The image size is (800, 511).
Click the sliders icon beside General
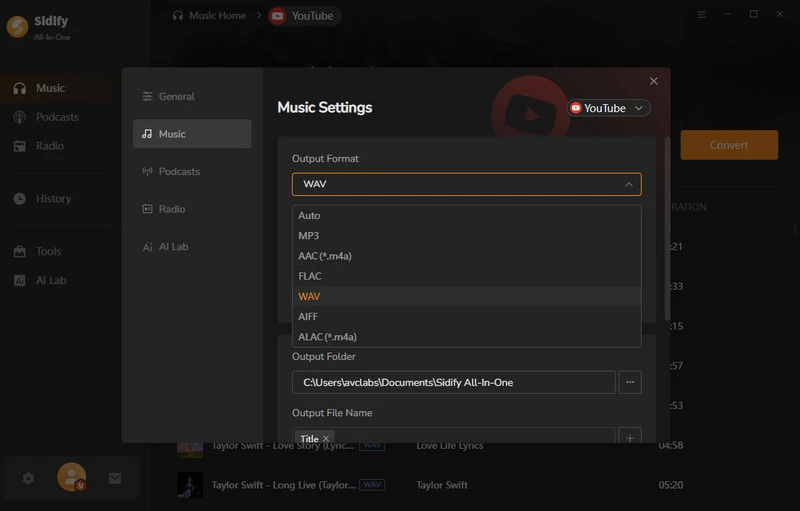147,96
